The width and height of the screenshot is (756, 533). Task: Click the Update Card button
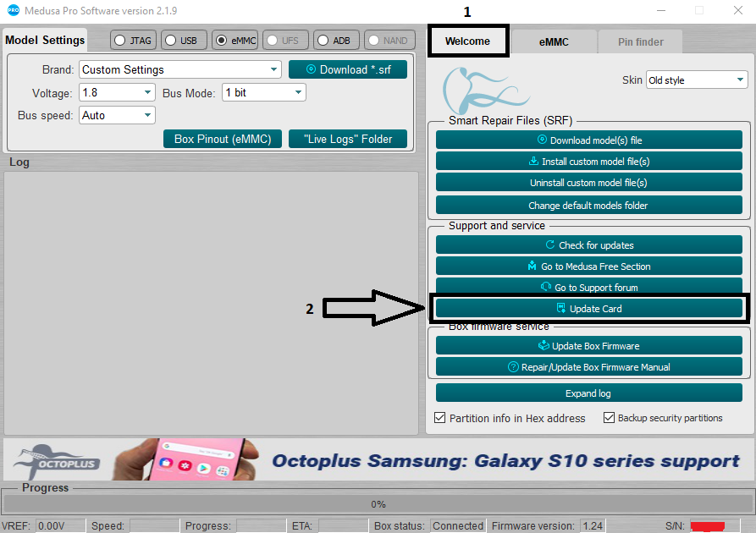tap(588, 309)
